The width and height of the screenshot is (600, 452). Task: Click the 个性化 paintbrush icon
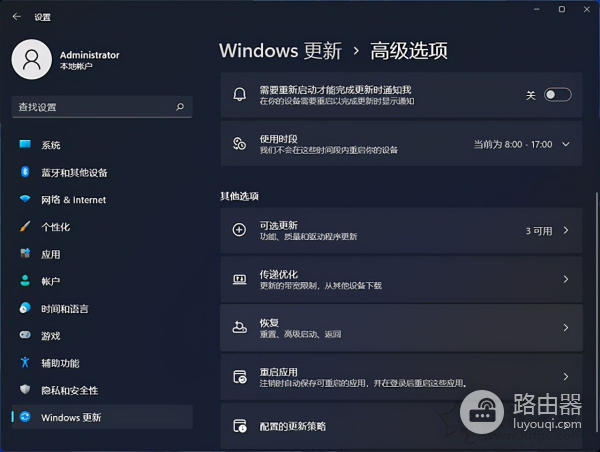(25, 226)
